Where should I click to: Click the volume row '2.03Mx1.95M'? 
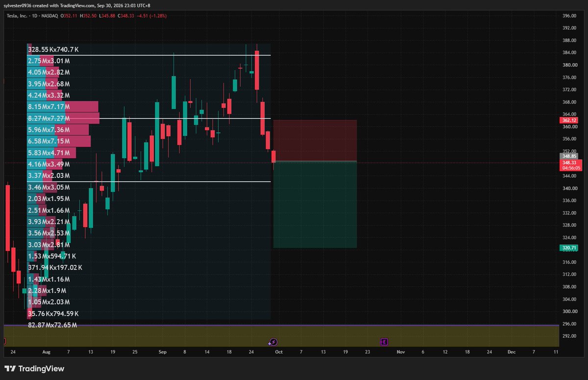49,199
